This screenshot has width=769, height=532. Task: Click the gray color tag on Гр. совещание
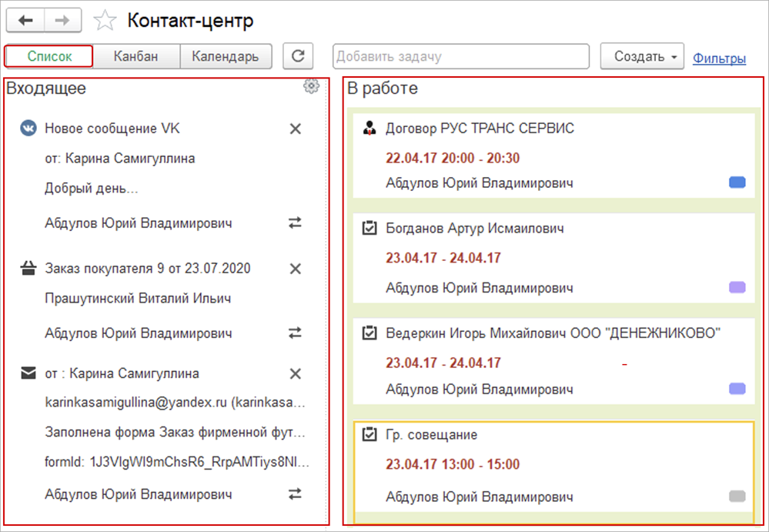point(737,496)
